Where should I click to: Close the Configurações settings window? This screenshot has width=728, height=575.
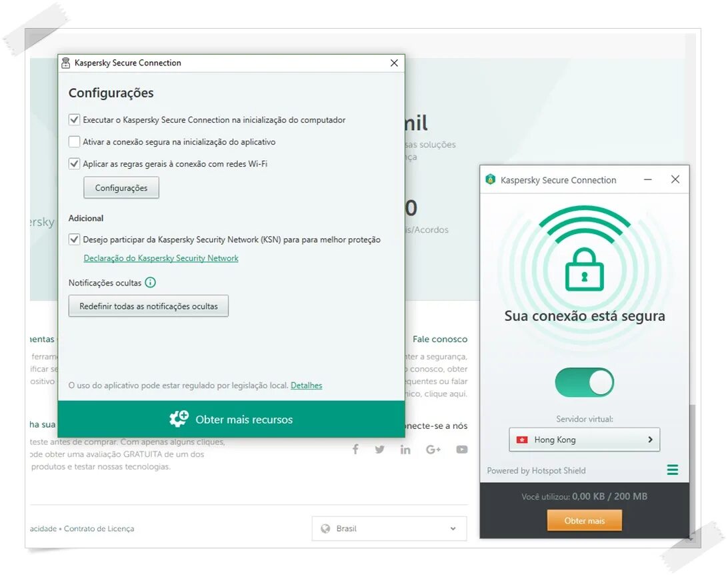click(394, 63)
